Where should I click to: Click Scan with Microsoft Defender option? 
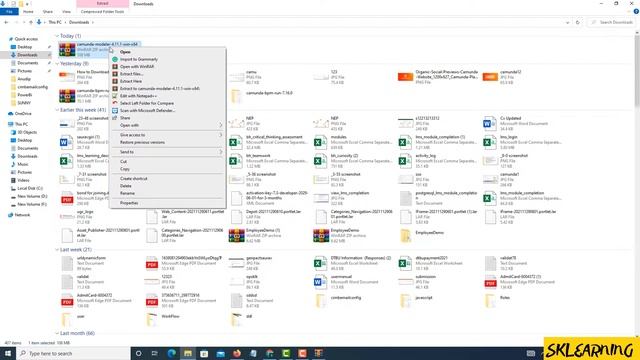147,111
